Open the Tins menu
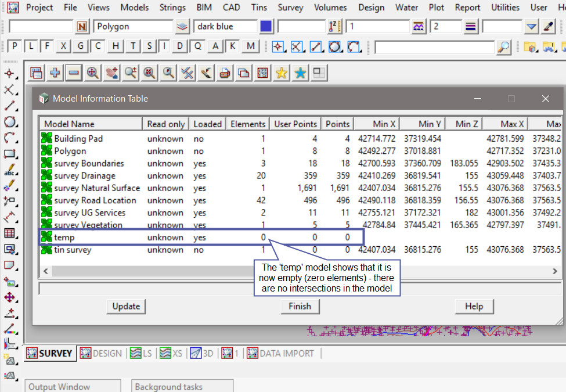 click(259, 8)
